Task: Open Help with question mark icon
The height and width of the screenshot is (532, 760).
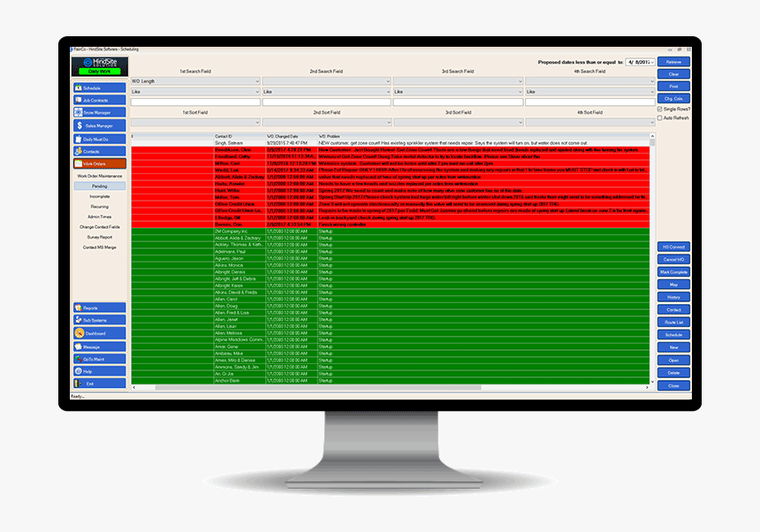Action: (99, 371)
